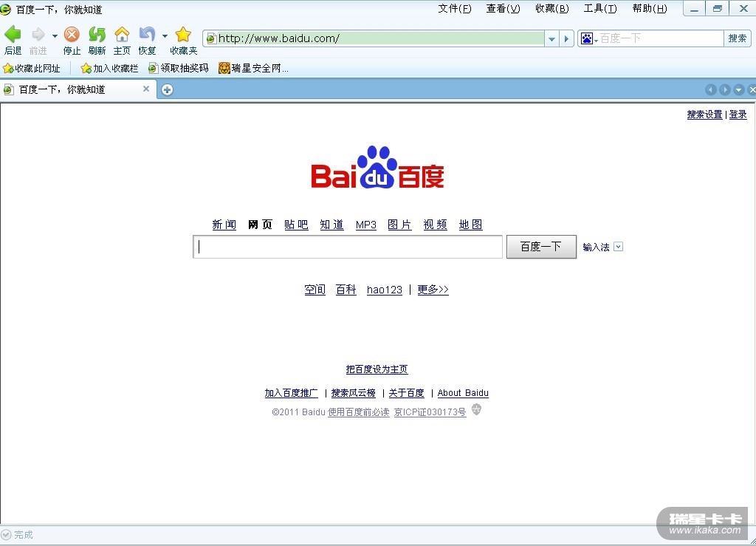This screenshot has width=756, height=546.
Task: Click 收藏此网址 bookmark bar item
Action: tap(32, 69)
